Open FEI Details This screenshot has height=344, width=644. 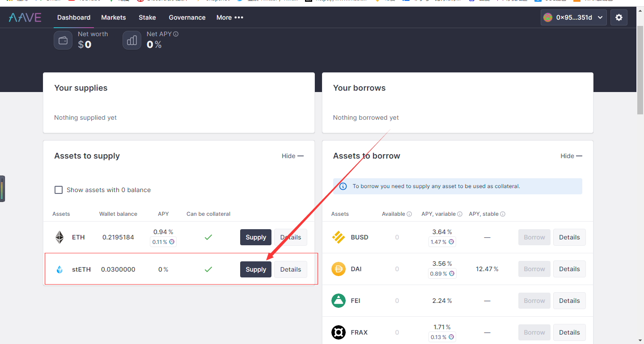[569, 301]
